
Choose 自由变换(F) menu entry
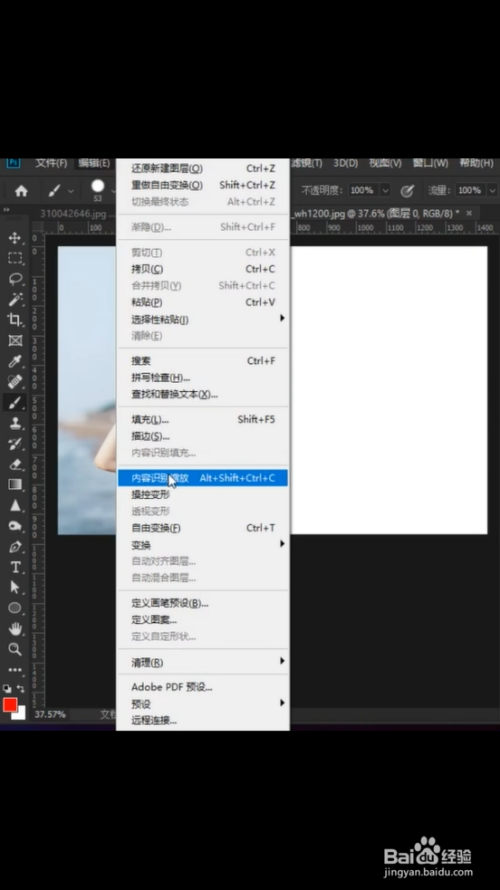(x=203, y=528)
